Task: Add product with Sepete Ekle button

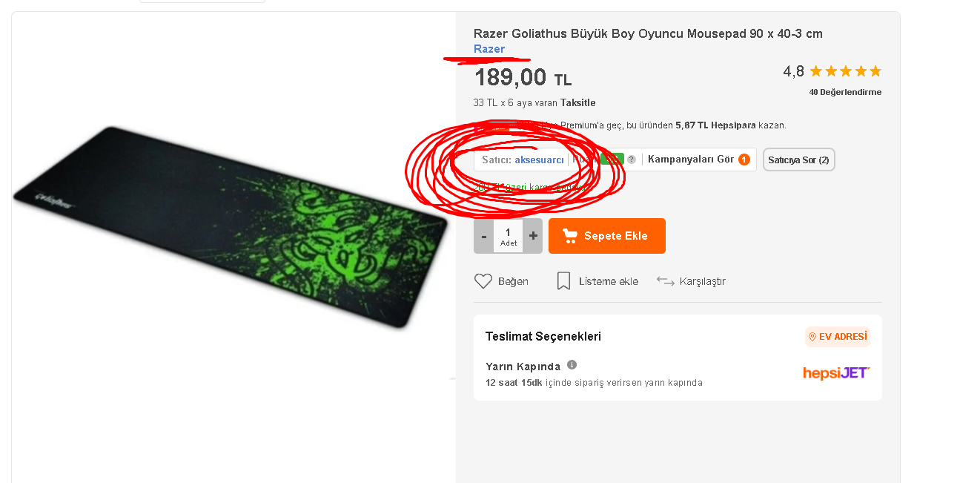Action: 607,236
